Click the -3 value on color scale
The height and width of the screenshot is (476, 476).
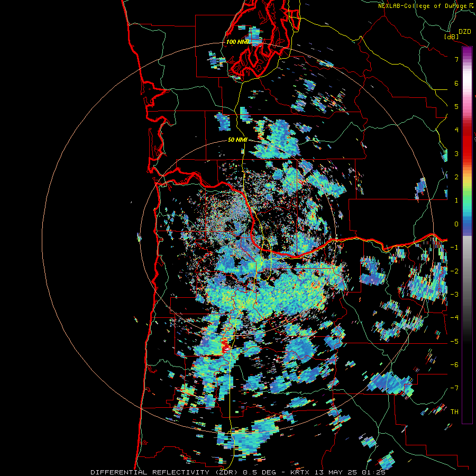click(x=454, y=295)
